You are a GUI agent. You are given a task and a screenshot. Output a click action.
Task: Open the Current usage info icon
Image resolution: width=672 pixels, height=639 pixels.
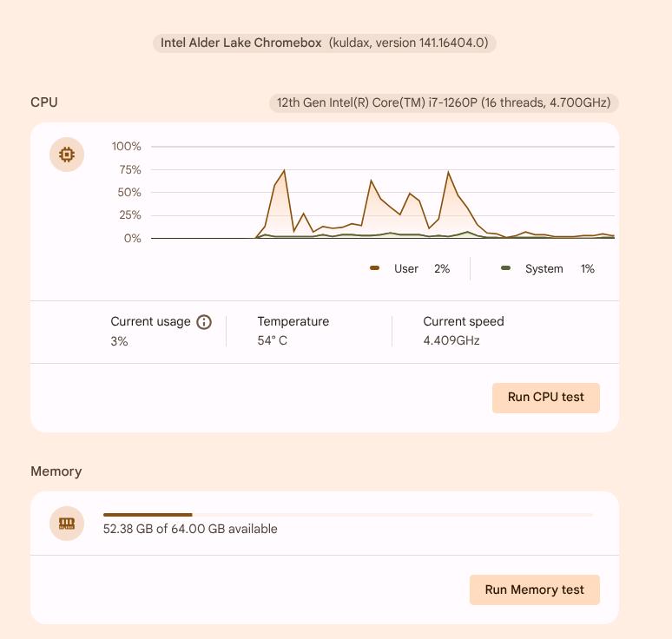(204, 322)
